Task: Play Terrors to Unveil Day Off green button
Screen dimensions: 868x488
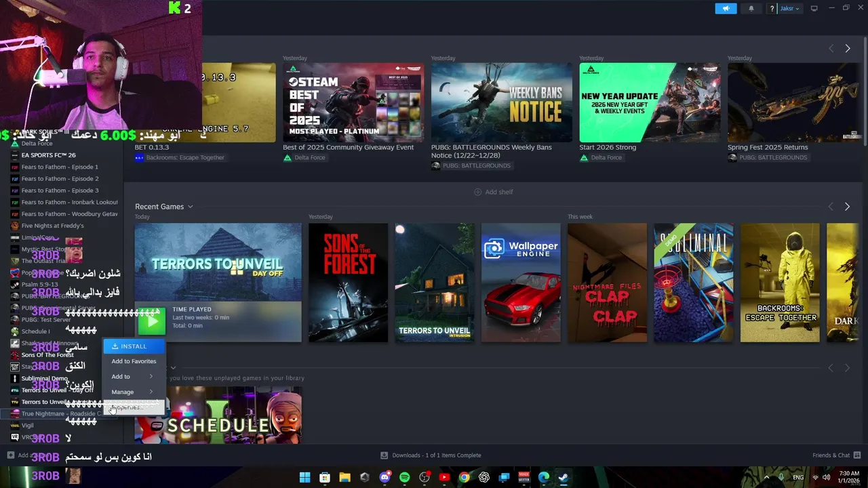Action: (152, 322)
